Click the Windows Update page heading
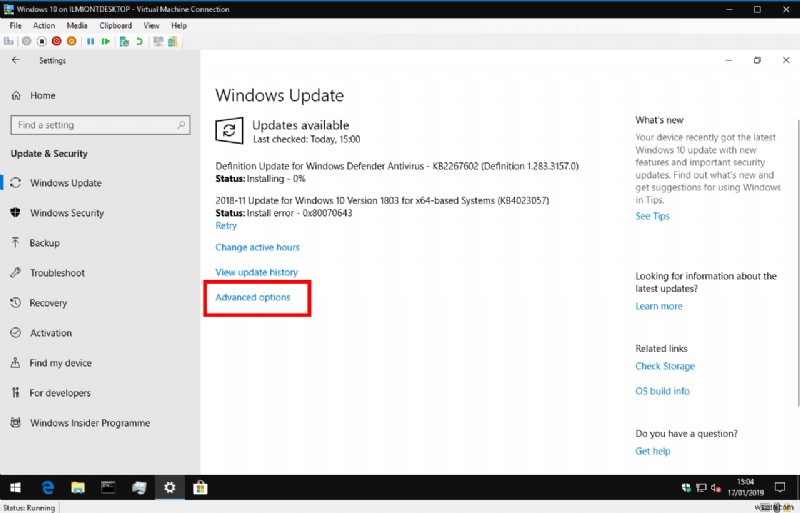Image resolution: width=800 pixels, height=513 pixels. pyautogui.click(x=280, y=95)
